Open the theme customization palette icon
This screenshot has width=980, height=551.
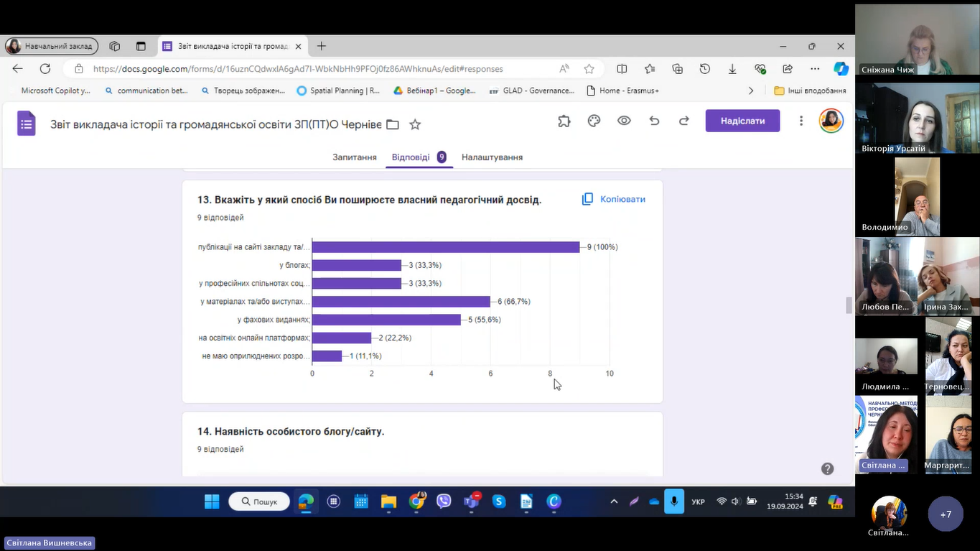pyautogui.click(x=594, y=121)
